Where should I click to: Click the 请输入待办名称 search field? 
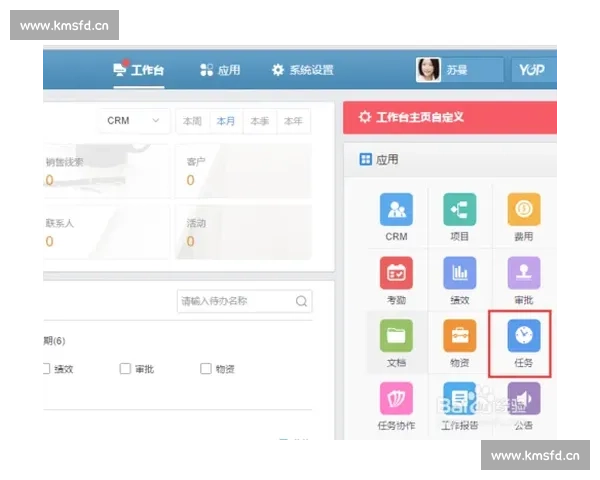[x=245, y=301]
